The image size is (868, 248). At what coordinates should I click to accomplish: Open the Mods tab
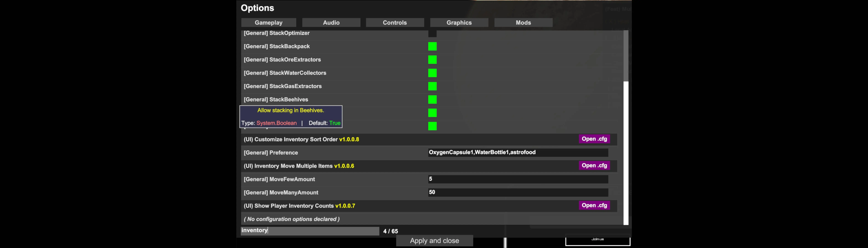tap(523, 23)
